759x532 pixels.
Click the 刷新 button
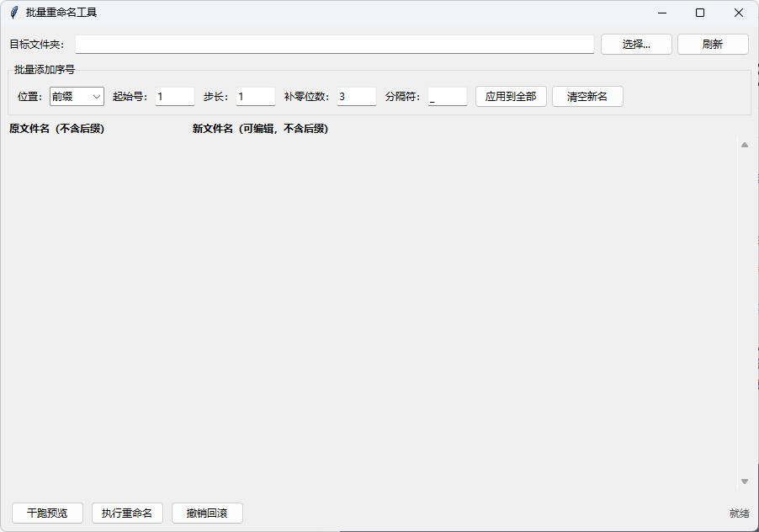713,45
